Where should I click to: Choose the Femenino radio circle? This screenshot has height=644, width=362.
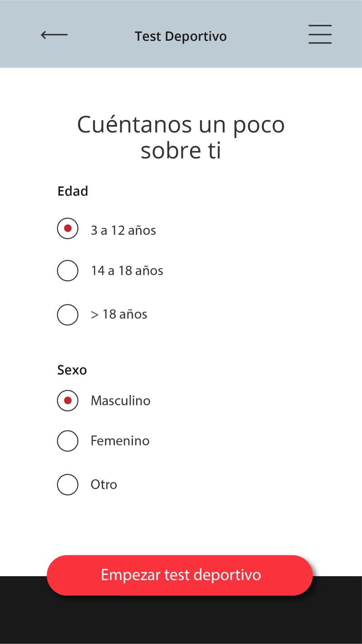[x=68, y=441]
